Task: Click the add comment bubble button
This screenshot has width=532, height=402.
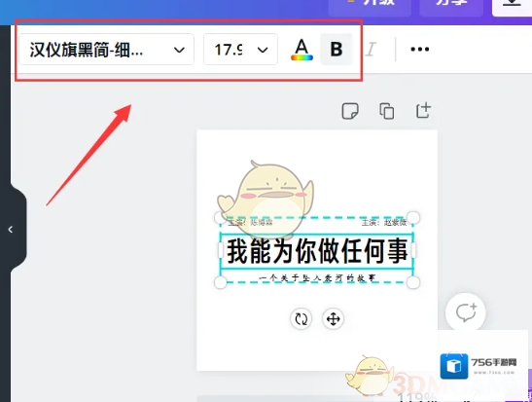Action: pos(466,312)
